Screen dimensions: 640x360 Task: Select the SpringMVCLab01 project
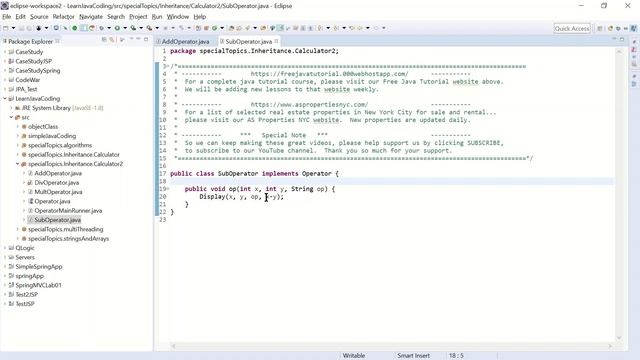38,285
